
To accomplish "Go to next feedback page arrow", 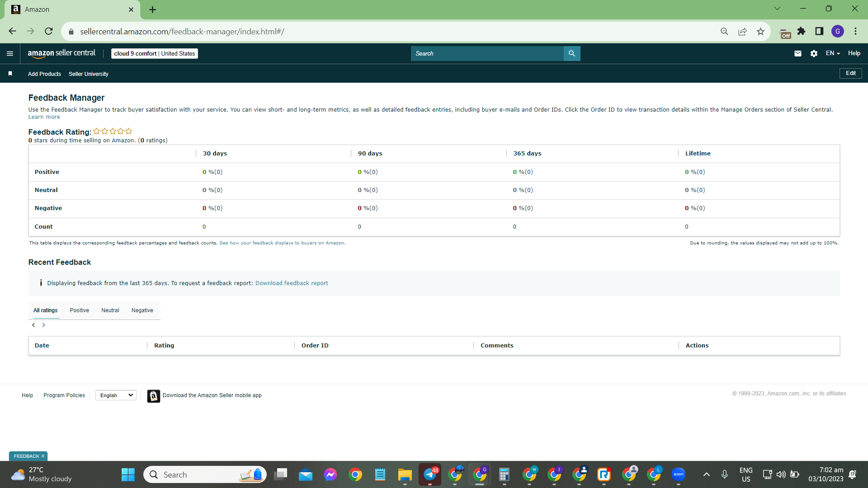I will 44,325.
